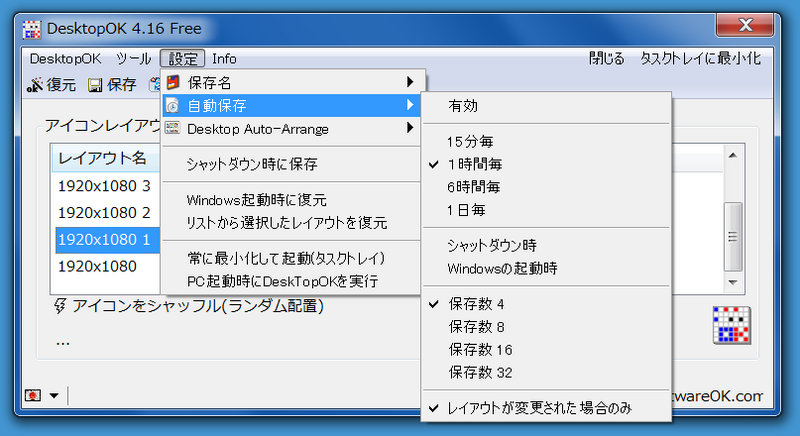Click the layout list scrollbar thumb
This screenshot has height=436, width=800.
[733, 237]
